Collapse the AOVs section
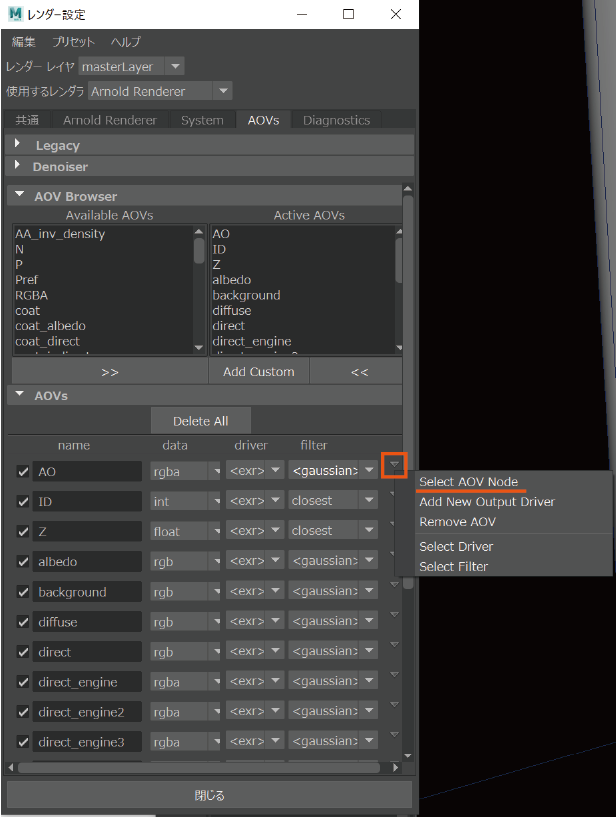616x818 pixels. pyautogui.click(x=204, y=395)
